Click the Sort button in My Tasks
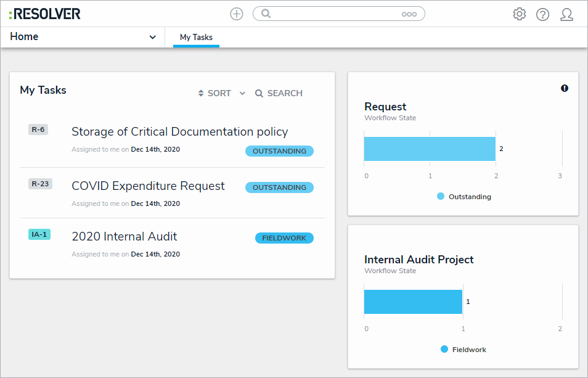Image resolution: width=588 pixels, height=378 pixels. [214, 93]
